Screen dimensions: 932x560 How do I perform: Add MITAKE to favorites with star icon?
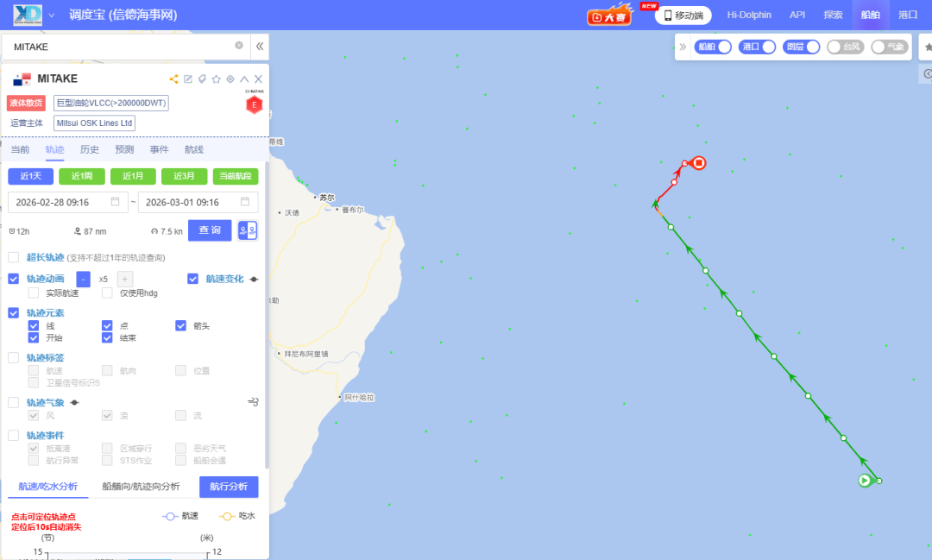pos(217,79)
